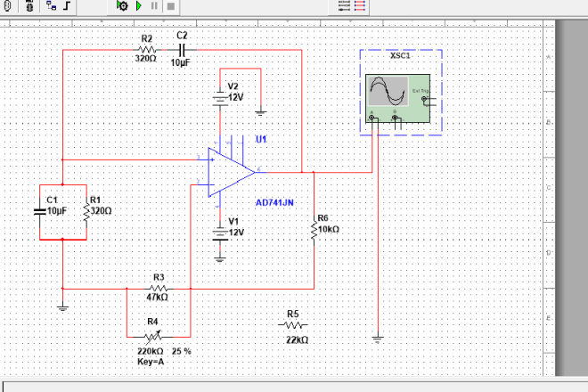
Task: Select resistor R2 320Ω symbol
Action: pos(147,50)
